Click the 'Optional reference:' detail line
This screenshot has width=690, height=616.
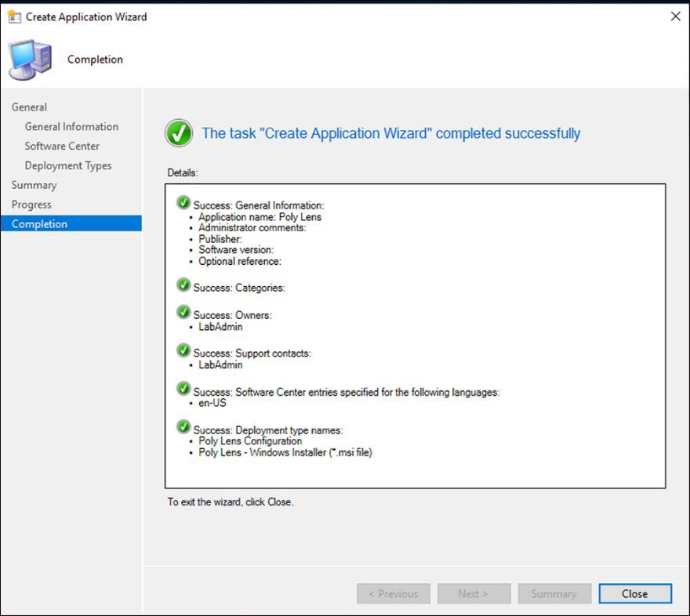tap(240, 261)
